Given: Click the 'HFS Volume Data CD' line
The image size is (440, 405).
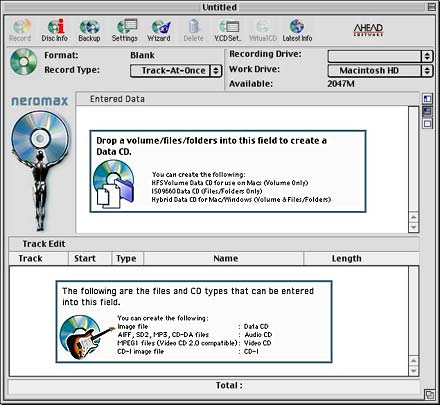Looking at the screenshot, I should point(230,183).
